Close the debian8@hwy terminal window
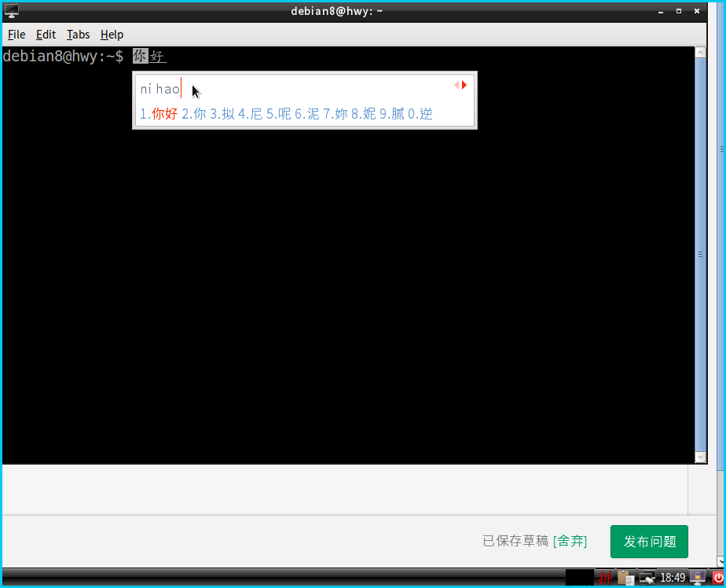The width and height of the screenshot is (726, 588). coord(697,11)
